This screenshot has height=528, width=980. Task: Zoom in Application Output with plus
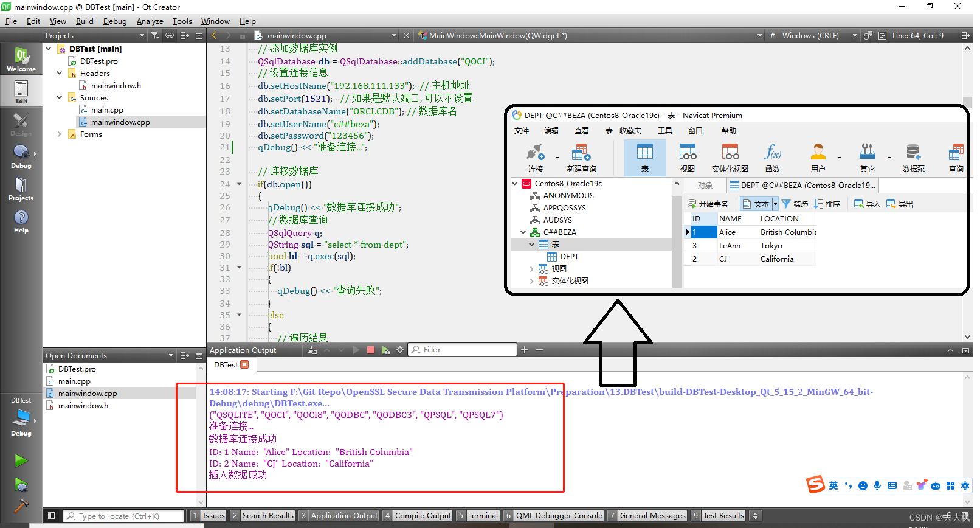tap(525, 350)
